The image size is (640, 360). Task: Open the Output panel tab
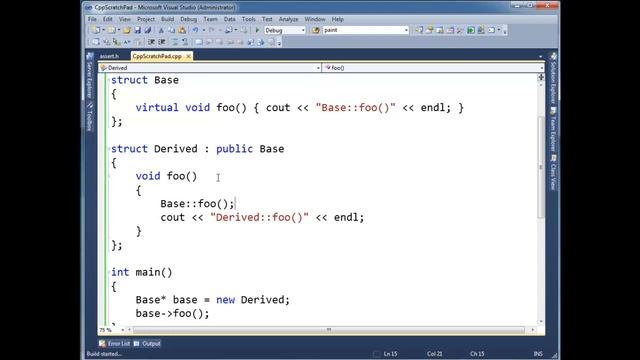147,344
